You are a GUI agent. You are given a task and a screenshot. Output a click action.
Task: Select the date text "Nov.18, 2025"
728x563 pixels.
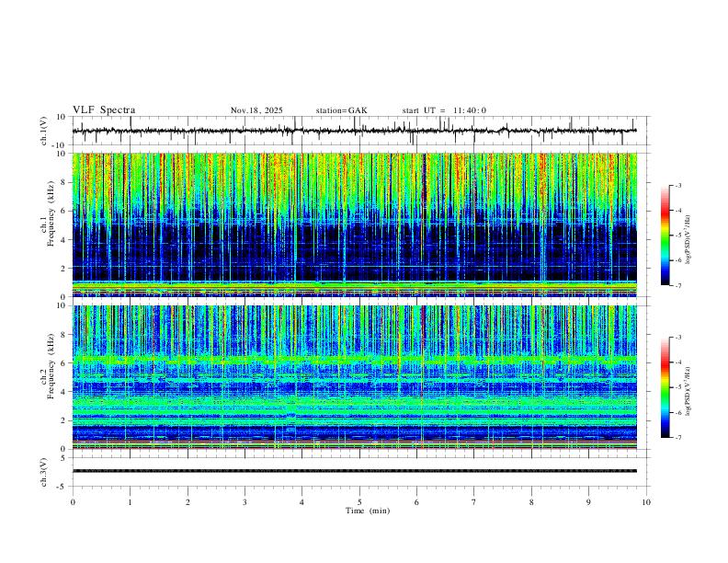point(256,110)
